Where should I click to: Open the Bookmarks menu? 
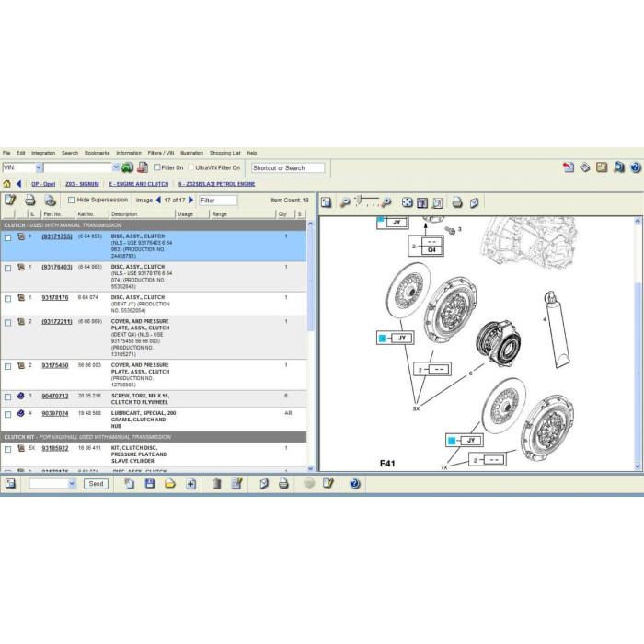coord(97,153)
